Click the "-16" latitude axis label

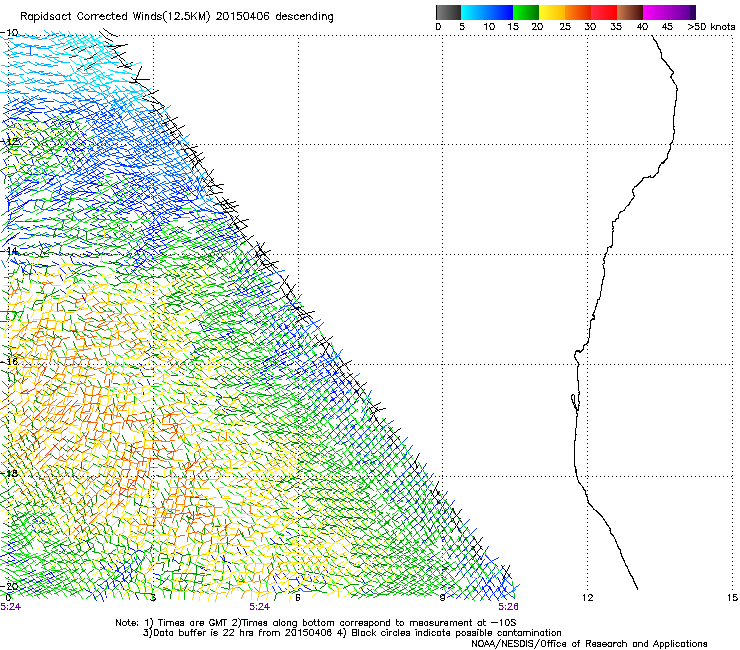pyautogui.click(x=9, y=362)
